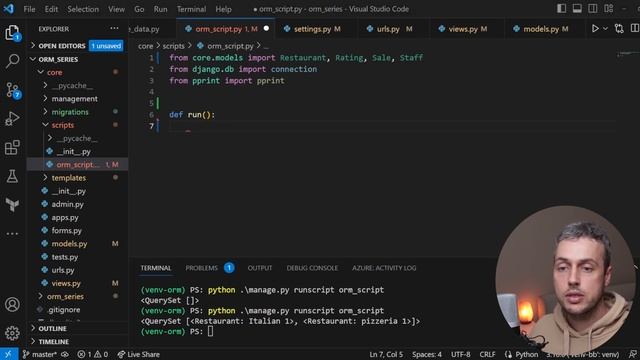Image resolution: width=640 pixels, height=360 pixels.
Task: Switch to the OUTPUT panel tab
Action: click(x=260, y=268)
